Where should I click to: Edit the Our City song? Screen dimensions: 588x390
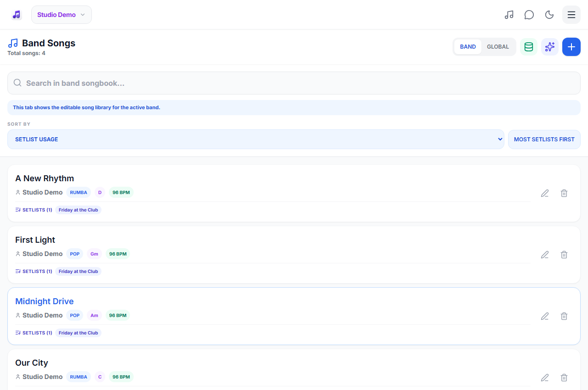coord(545,378)
